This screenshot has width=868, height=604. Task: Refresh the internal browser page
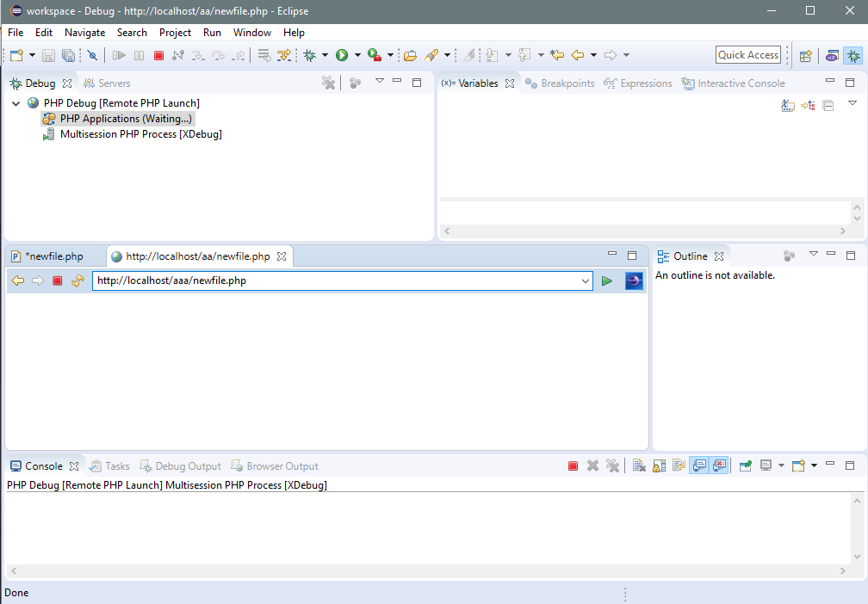[x=78, y=280]
